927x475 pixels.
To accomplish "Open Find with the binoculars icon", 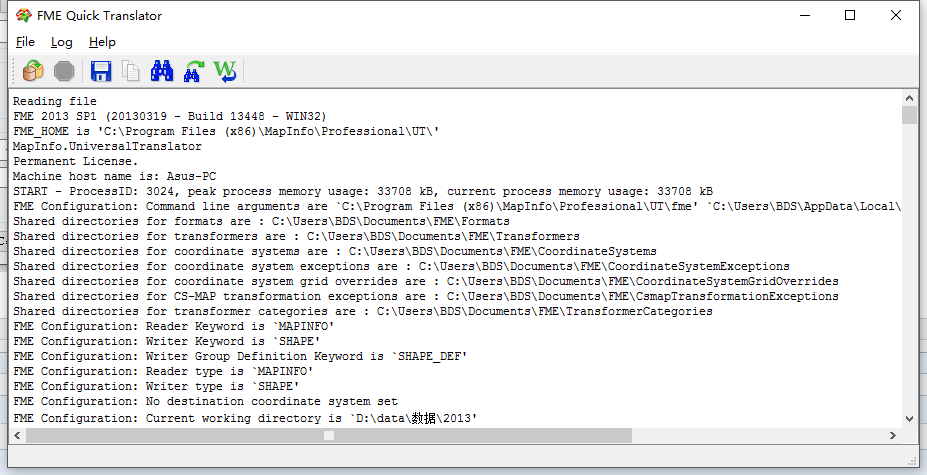I will point(161,71).
